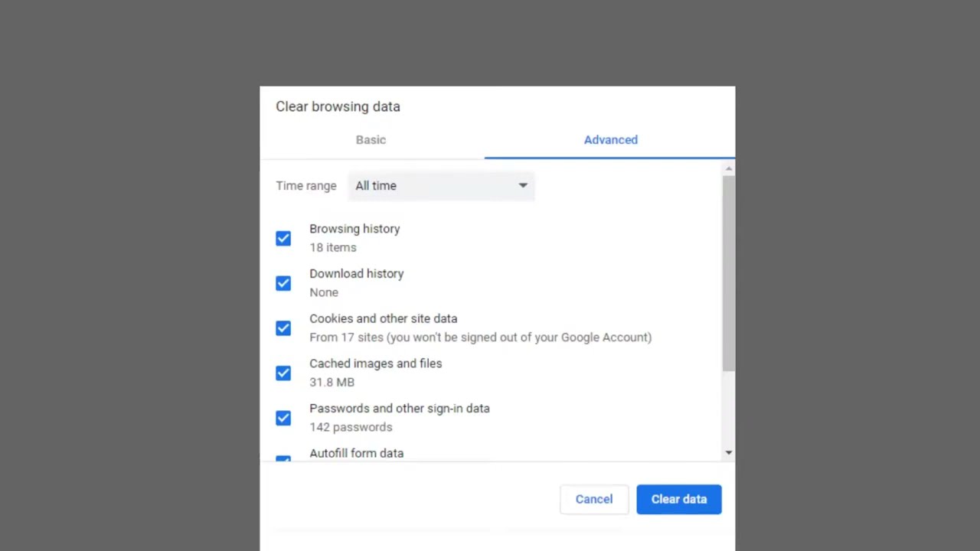
Task: Click the "Browsing history" label text
Action: click(354, 229)
